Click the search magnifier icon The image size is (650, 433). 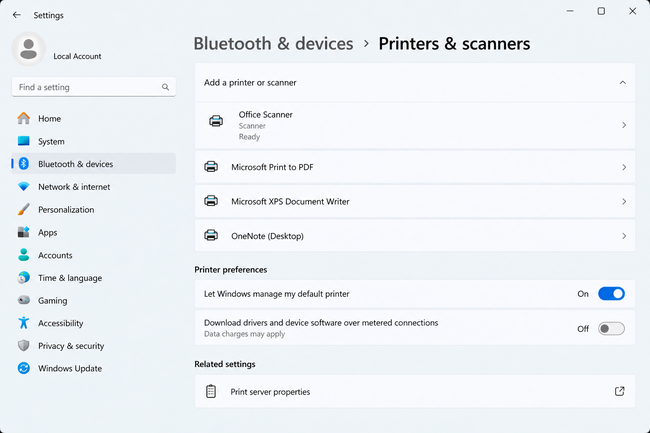coord(165,87)
